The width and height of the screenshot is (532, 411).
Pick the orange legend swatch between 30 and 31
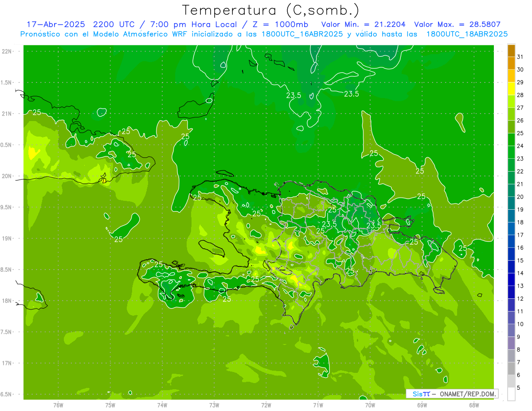[511, 63]
